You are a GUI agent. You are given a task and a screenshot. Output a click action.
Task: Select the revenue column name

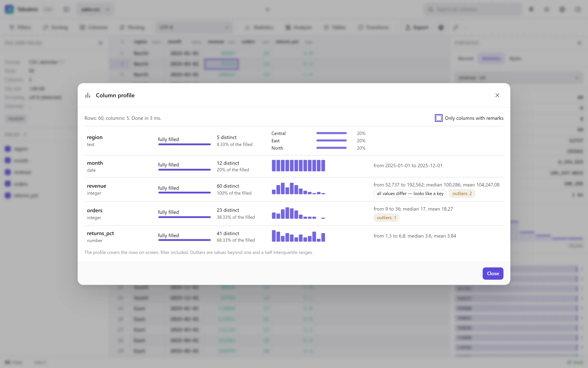coord(96,186)
